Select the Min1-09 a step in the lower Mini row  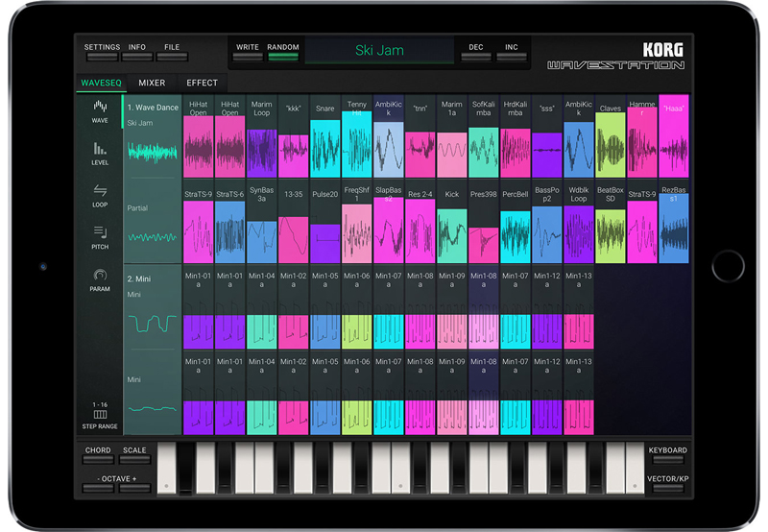point(451,394)
